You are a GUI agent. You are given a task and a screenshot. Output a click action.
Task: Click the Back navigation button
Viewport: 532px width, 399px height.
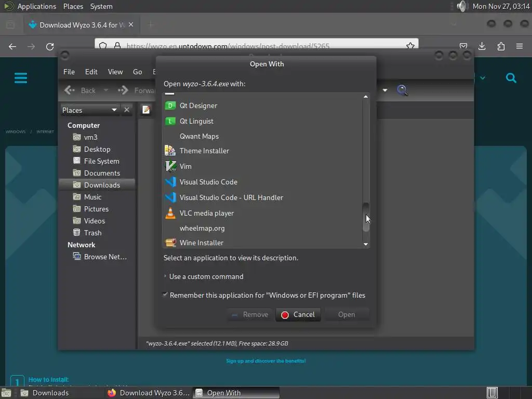click(80, 90)
